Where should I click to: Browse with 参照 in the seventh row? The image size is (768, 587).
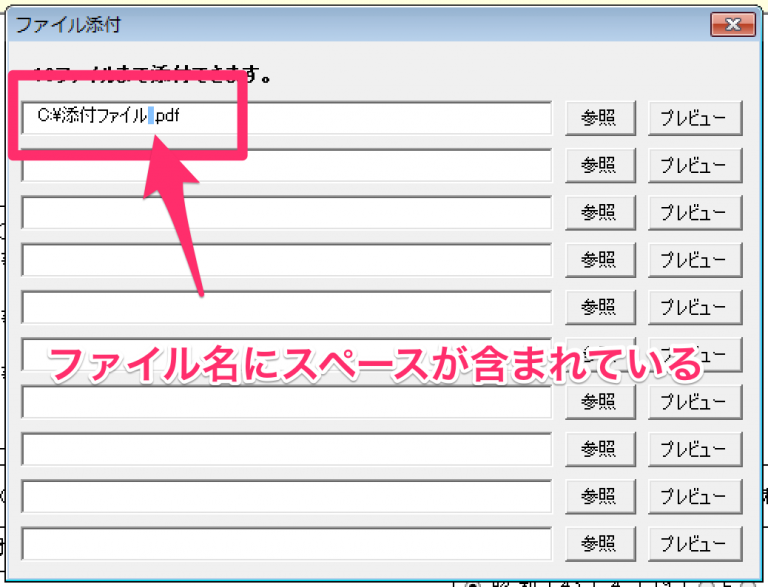point(600,402)
